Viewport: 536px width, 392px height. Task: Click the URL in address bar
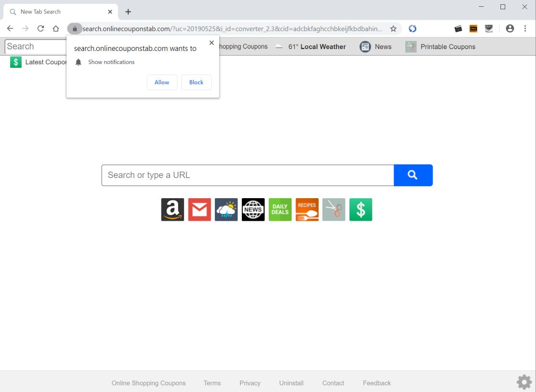233,29
